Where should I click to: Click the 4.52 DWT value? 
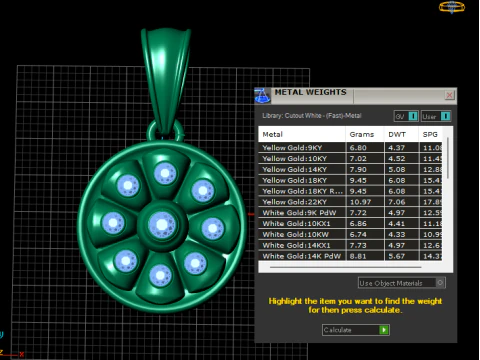(x=397, y=158)
